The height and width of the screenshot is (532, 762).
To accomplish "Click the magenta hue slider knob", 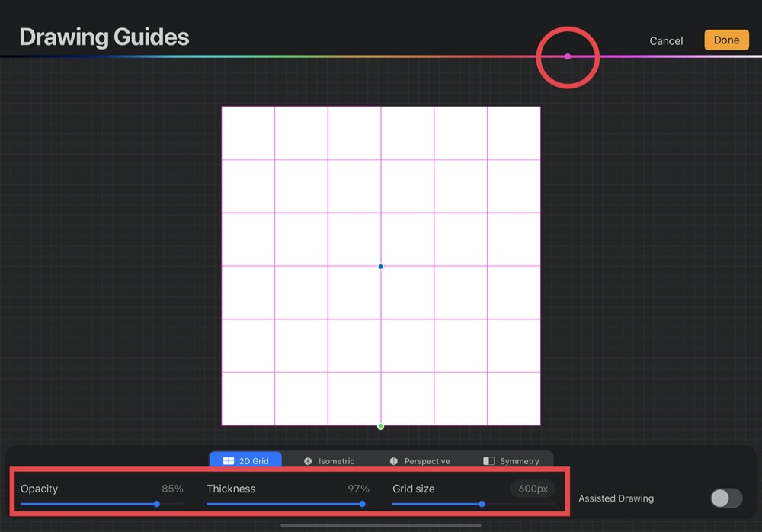I will (x=568, y=56).
